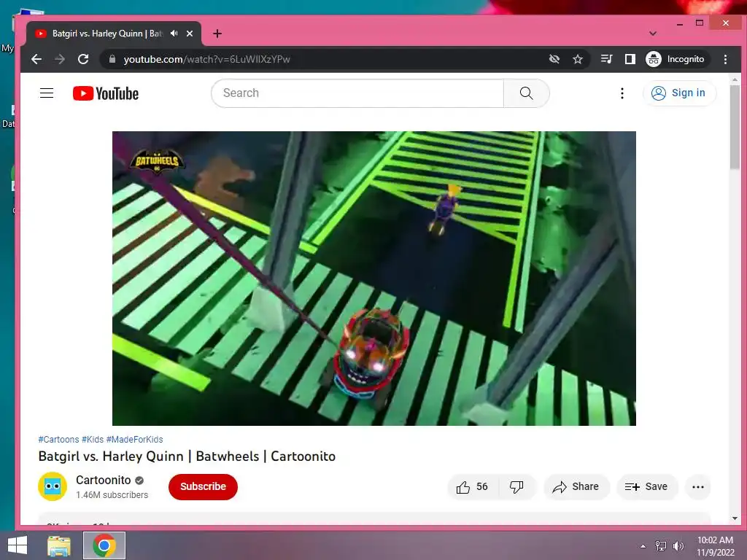The width and height of the screenshot is (747, 560).
Task: Close the Batgirl vs. Harley Quinn tab
Action: coord(190,34)
